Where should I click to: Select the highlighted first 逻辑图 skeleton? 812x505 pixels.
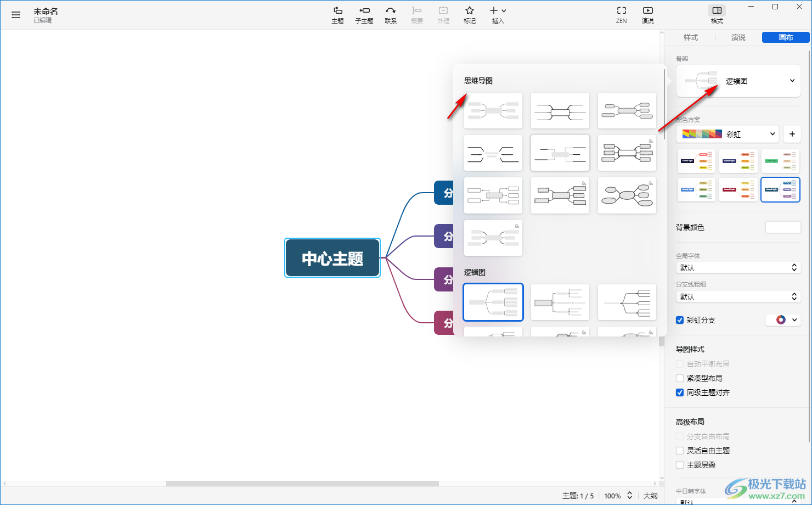point(493,302)
